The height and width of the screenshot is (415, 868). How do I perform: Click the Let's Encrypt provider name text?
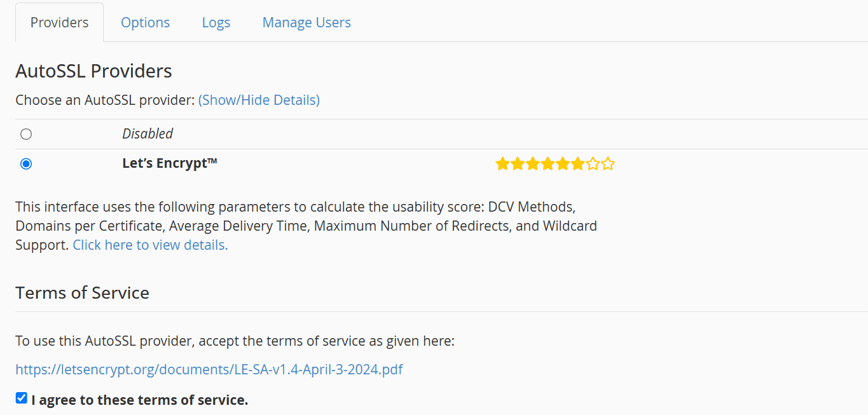[170, 163]
